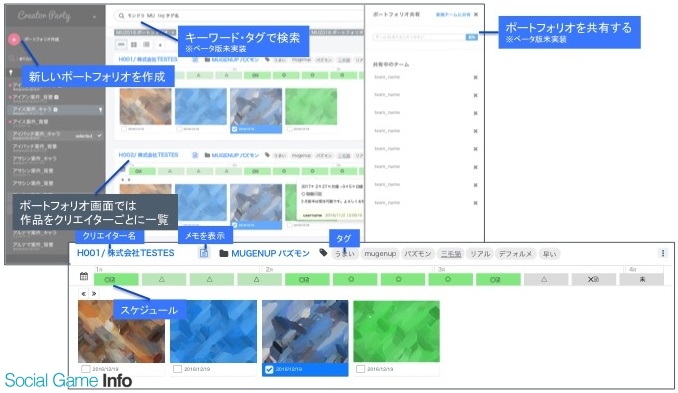Screen dimensions: 678x393
Task: Check the enlarged orange-brown thumbnail's checkbox
Action: (x=86, y=369)
